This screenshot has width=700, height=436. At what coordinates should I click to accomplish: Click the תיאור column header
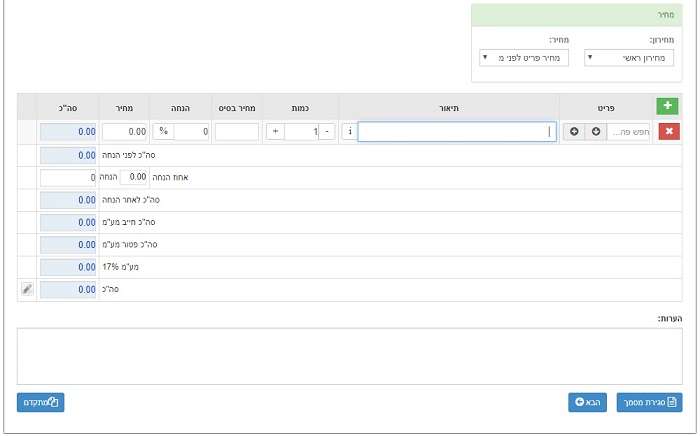449,108
